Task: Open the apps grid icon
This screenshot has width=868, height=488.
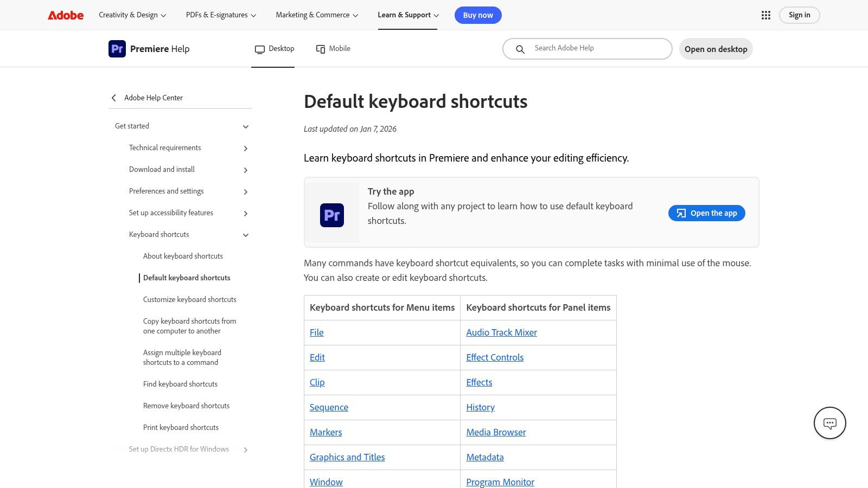Action: [766, 15]
